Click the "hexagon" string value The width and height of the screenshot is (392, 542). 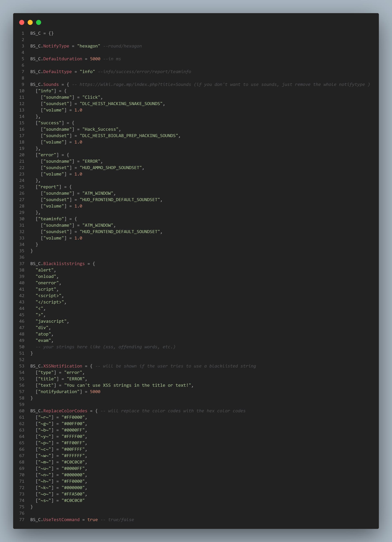88,46
